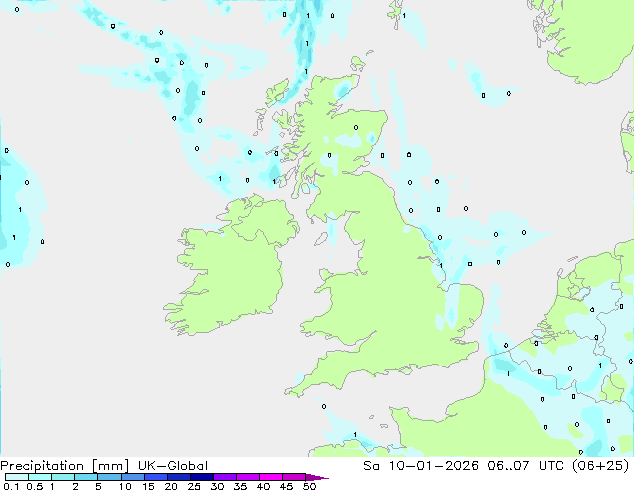Click the 20–25 mm dark blue swatch
This screenshot has height=490, width=634.
179,477
